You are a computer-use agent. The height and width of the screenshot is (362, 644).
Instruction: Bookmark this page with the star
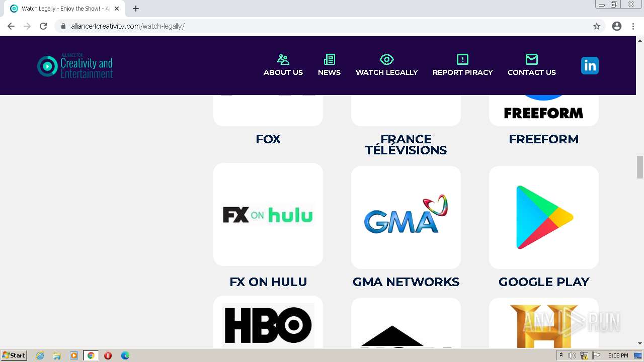tap(597, 26)
